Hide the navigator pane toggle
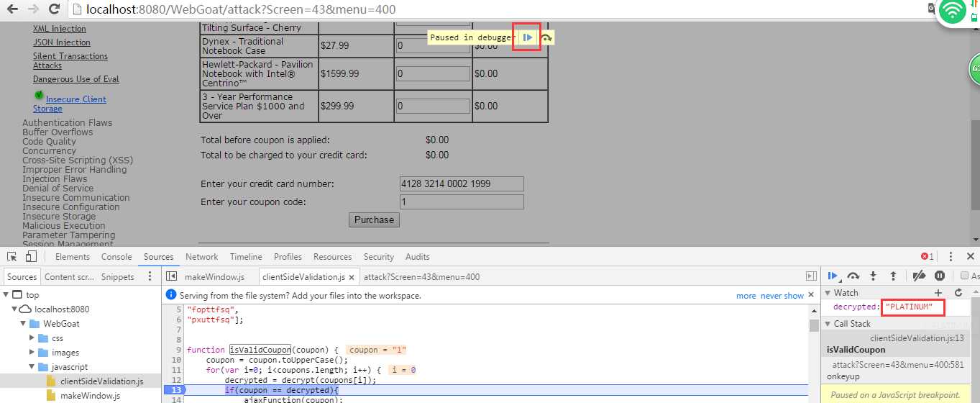This screenshot has height=403, width=980. (x=172, y=276)
